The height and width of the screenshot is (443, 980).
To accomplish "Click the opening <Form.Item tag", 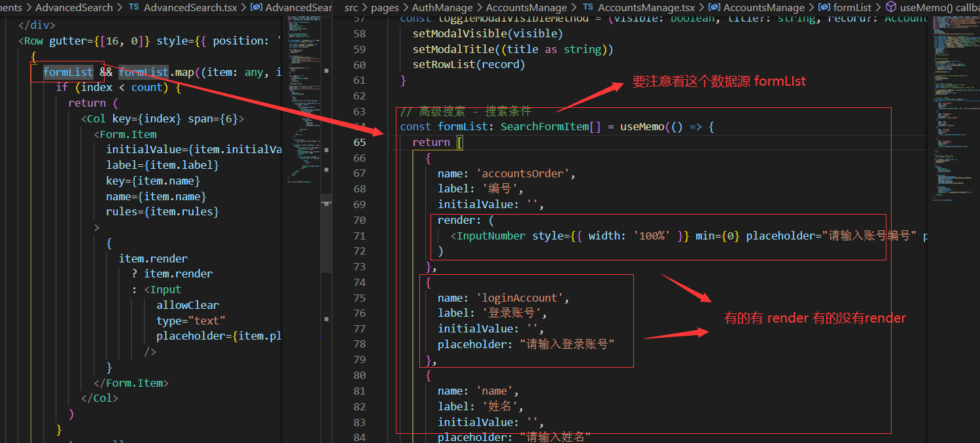I will (x=125, y=134).
